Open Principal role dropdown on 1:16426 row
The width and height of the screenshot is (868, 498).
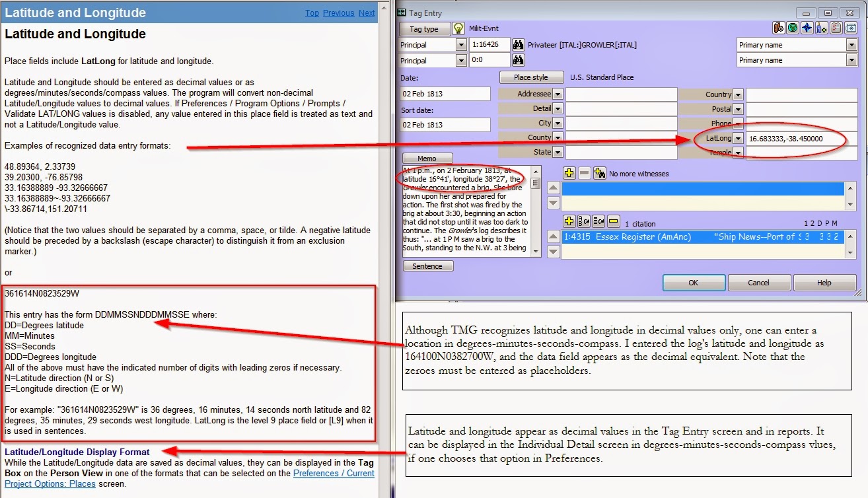tap(462, 45)
